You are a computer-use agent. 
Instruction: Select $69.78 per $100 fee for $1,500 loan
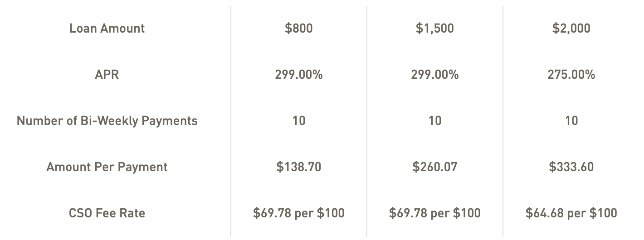[x=435, y=213]
